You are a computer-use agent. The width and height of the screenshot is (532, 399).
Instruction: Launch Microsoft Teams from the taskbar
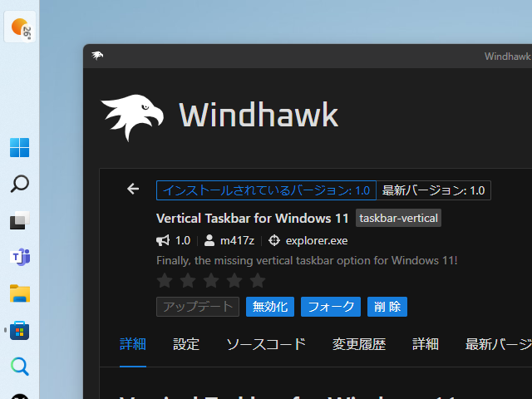[x=20, y=257]
